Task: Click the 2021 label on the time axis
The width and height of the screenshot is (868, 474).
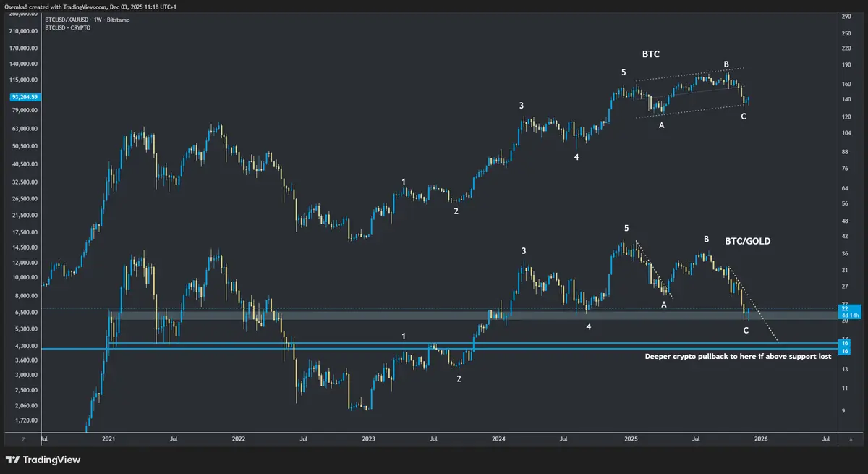Action: [x=109, y=439]
